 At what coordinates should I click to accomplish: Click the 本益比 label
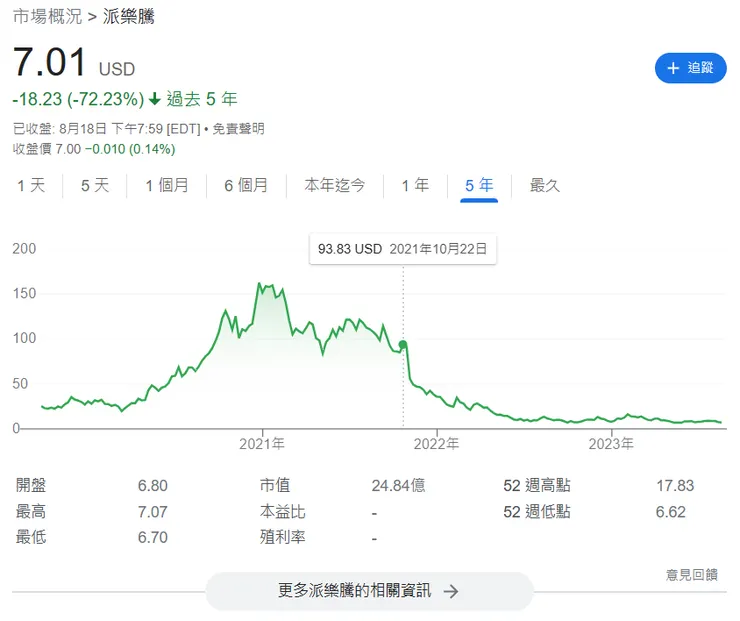click(282, 512)
